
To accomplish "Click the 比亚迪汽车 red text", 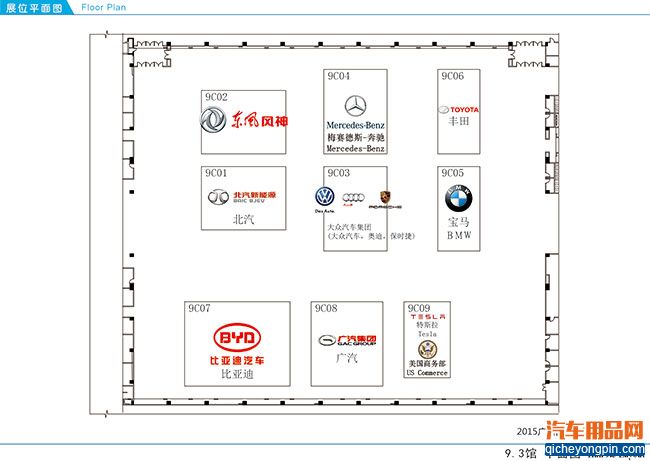I will click(237, 360).
